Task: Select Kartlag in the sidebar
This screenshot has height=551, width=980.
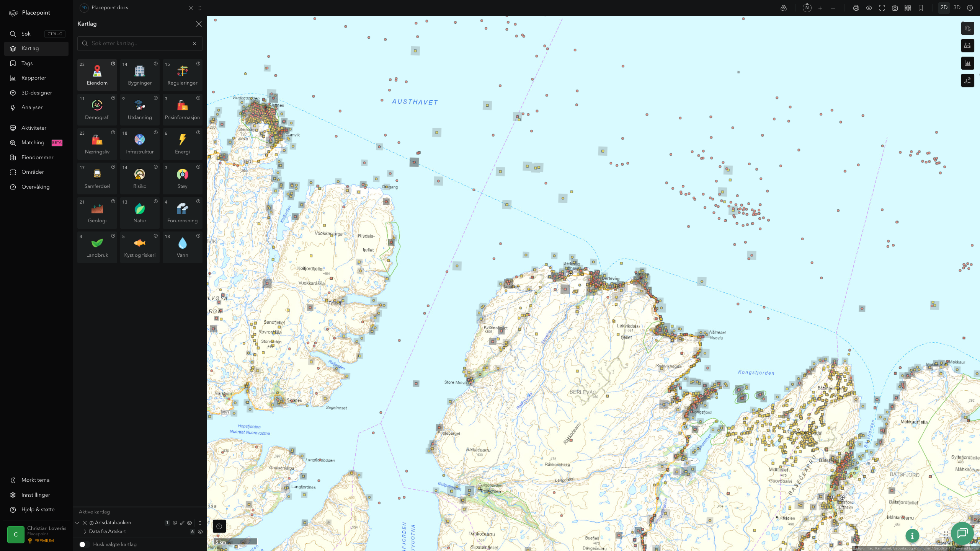Action: (x=36, y=49)
